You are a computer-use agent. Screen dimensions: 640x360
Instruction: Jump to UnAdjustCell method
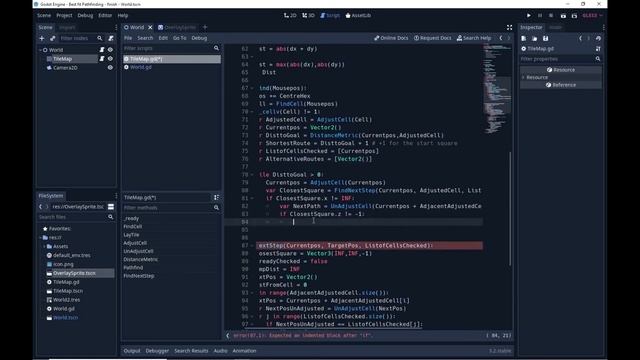pos(139,251)
